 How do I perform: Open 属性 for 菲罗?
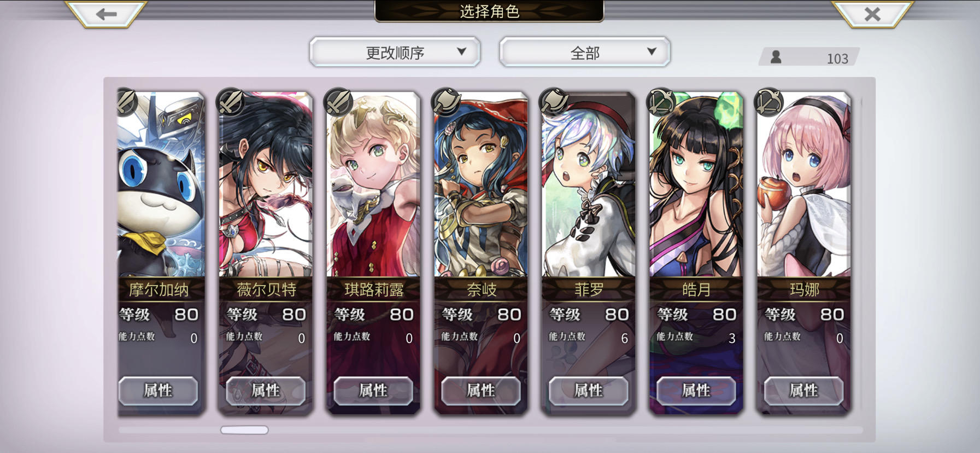(x=589, y=391)
